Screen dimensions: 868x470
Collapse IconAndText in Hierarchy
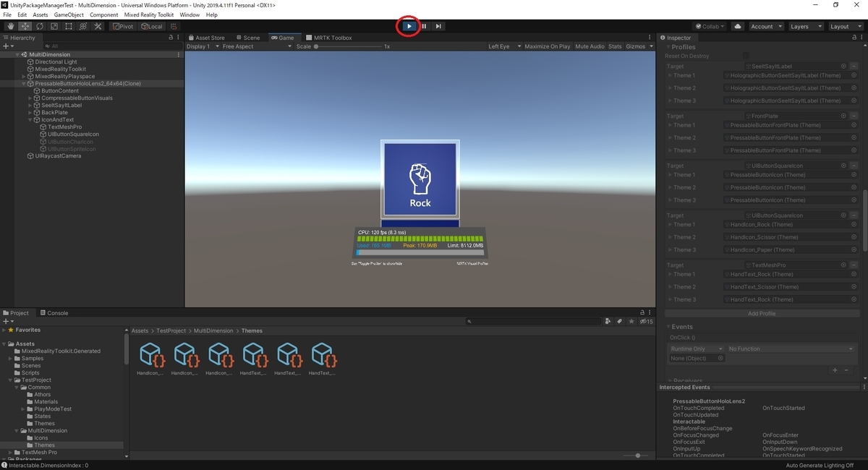pyautogui.click(x=30, y=119)
